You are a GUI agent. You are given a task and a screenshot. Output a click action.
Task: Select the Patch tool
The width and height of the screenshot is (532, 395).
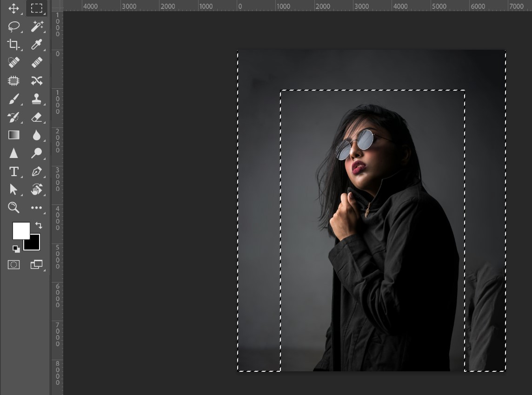pyautogui.click(x=13, y=81)
